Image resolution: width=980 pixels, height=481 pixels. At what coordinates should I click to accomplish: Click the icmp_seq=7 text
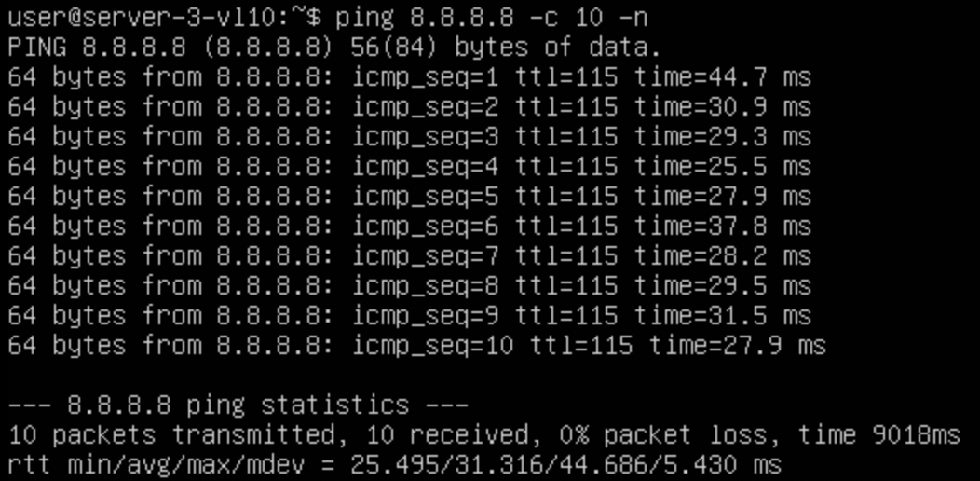coord(425,255)
